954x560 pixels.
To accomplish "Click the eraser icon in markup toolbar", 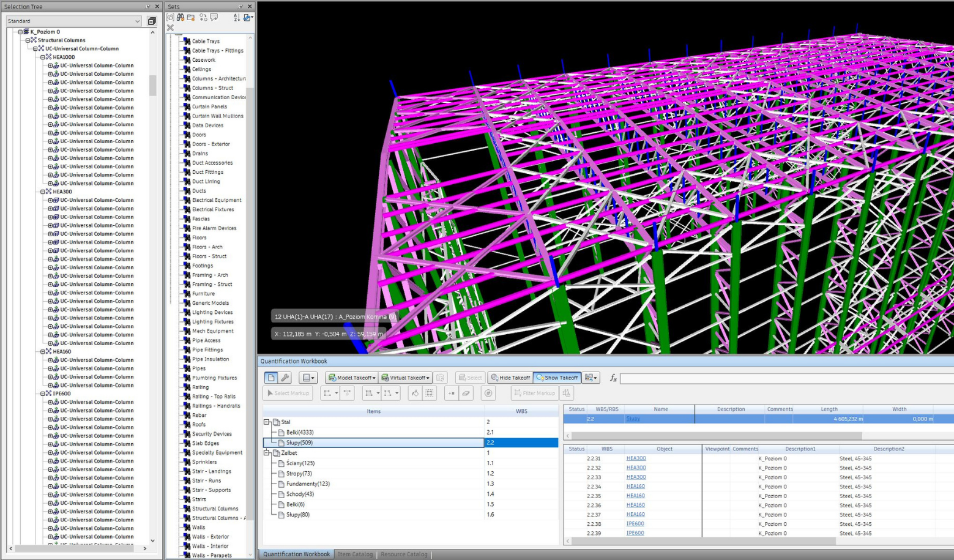I will (x=466, y=394).
